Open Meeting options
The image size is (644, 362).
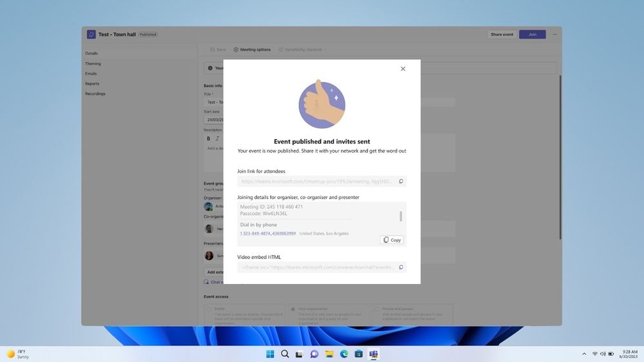(252, 50)
